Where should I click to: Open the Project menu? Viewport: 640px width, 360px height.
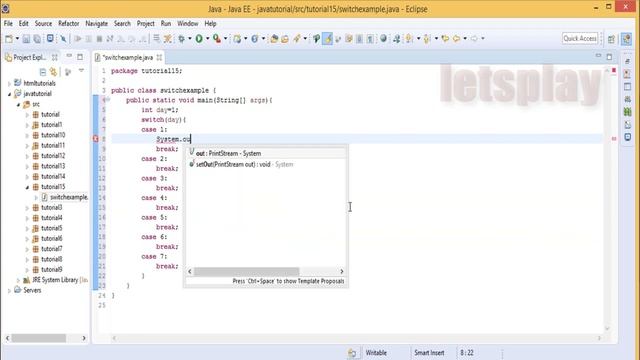pyautogui.click(x=145, y=24)
